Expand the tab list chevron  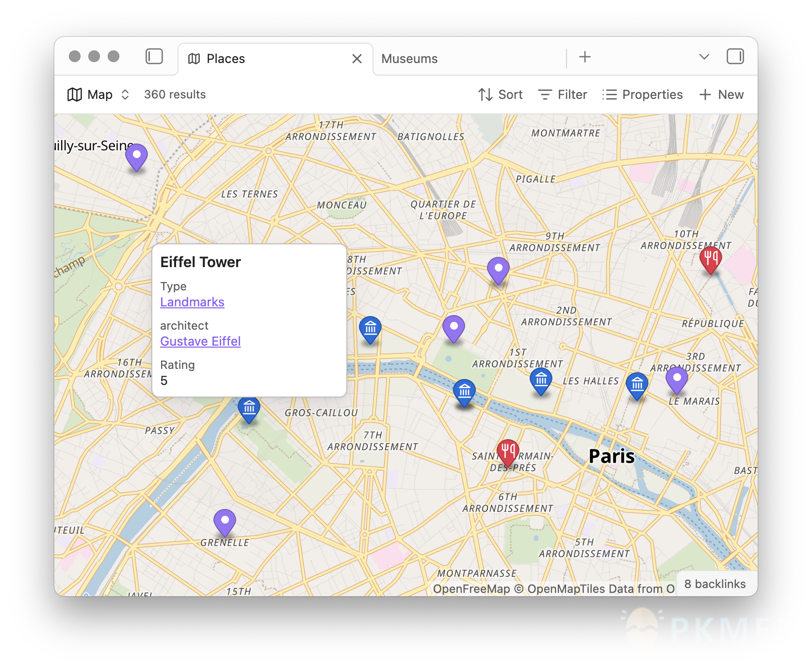click(704, 57)
